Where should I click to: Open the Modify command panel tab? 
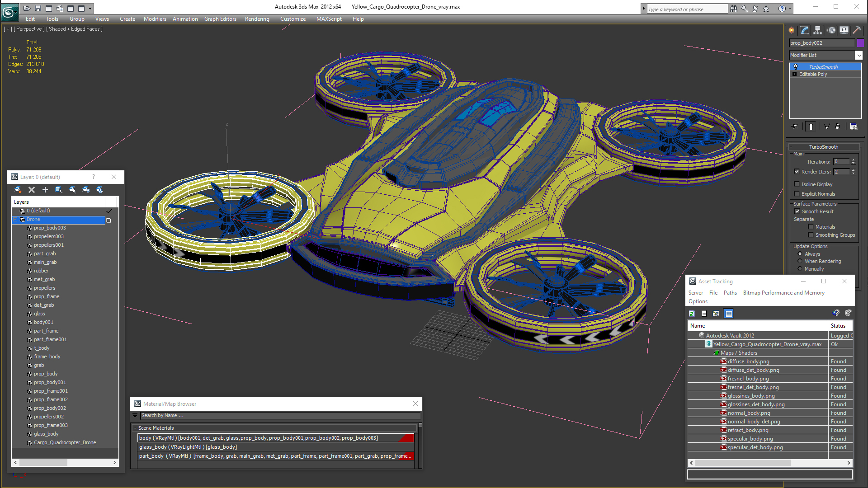(x=805, y=30)
